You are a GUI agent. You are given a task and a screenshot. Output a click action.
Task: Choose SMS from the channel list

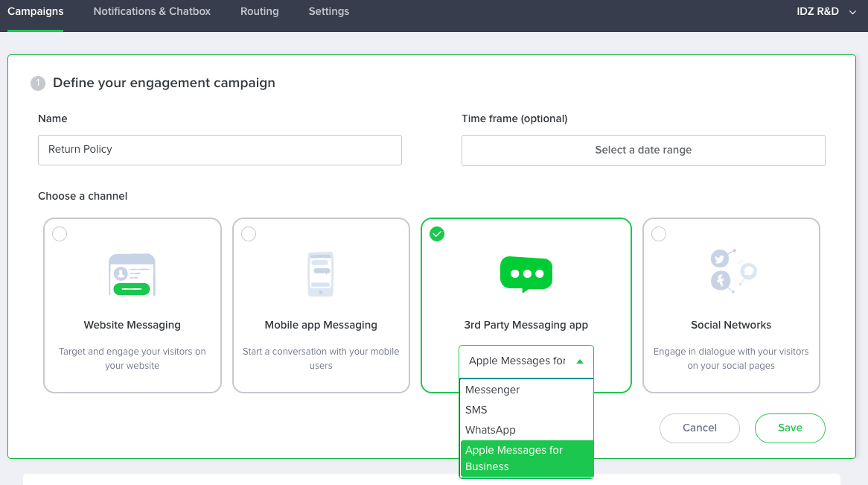tap(476, 410)
